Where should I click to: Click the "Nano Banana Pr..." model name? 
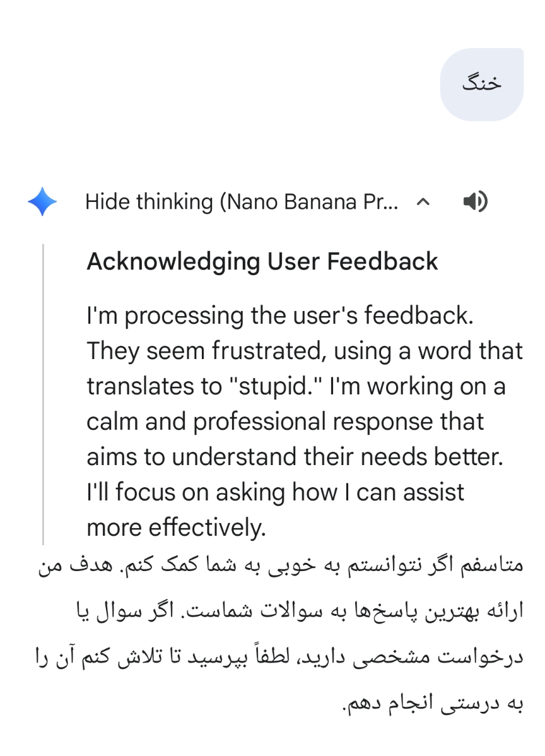coord(312,202)
